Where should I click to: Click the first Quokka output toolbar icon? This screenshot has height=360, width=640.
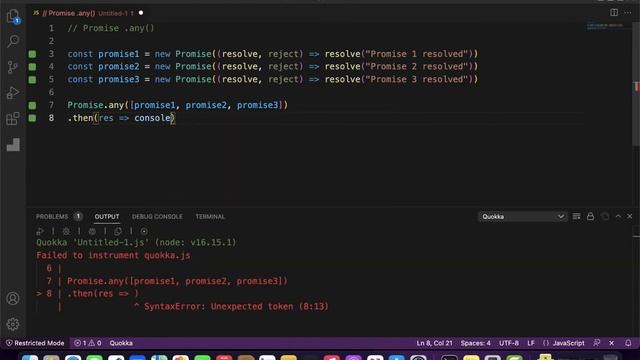click(40, 231)
